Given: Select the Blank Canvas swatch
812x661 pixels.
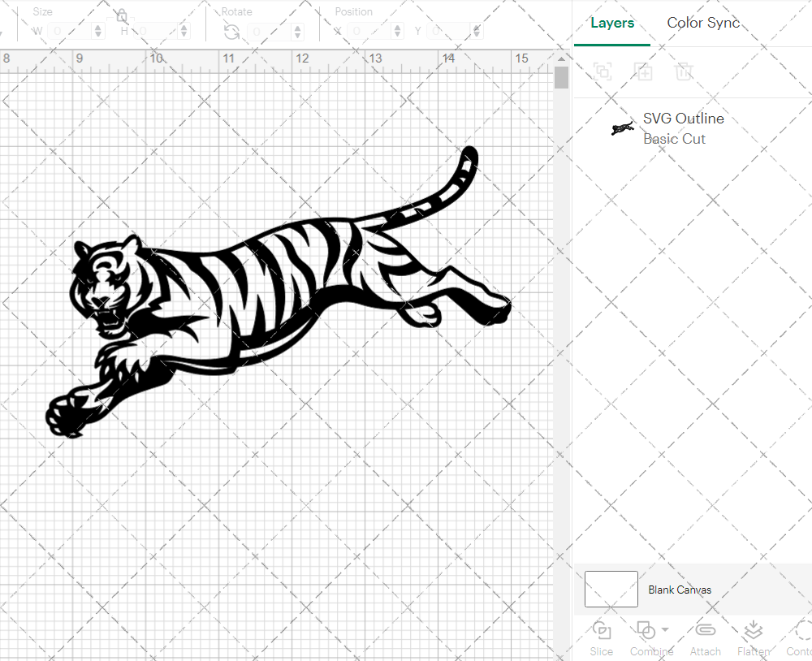Looking at the screenshot, I should [x=611, y=589].
